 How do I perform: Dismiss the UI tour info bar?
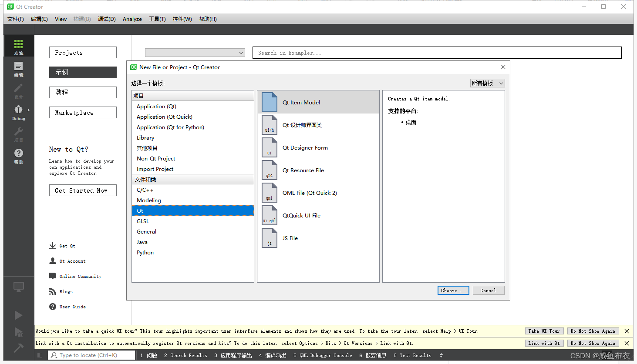[x=627, y=331]
